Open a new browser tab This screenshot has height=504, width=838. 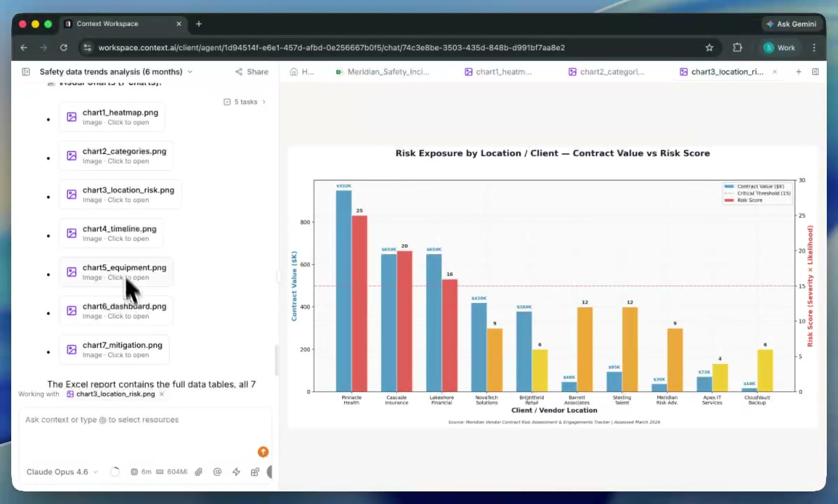(199, 24)
